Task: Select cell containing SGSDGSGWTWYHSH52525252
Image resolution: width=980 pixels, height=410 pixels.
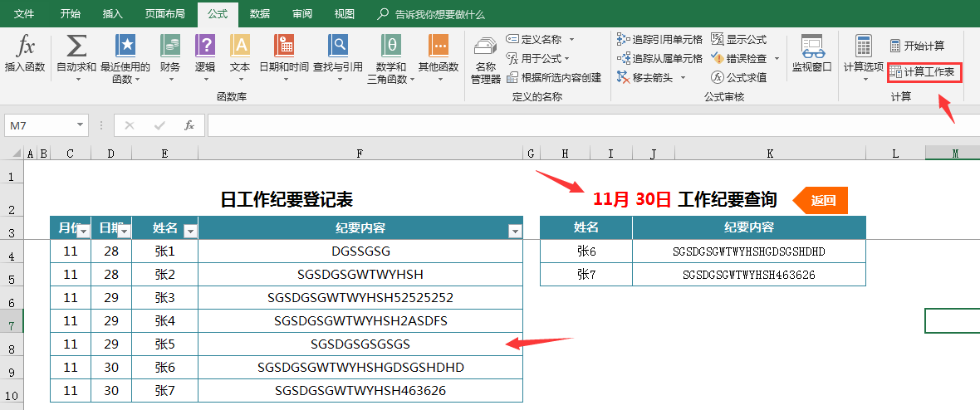Action: [x=360, y=297]
